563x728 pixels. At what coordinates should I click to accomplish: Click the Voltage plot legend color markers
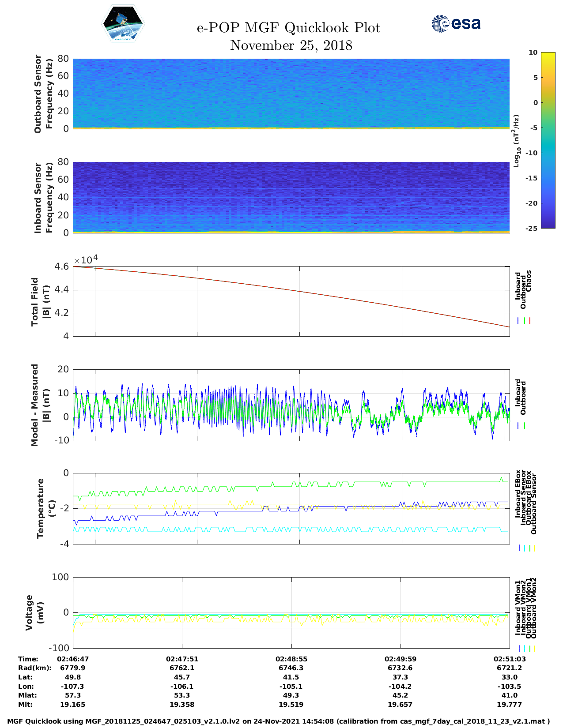pyautogui.click(x=526, y=649)
